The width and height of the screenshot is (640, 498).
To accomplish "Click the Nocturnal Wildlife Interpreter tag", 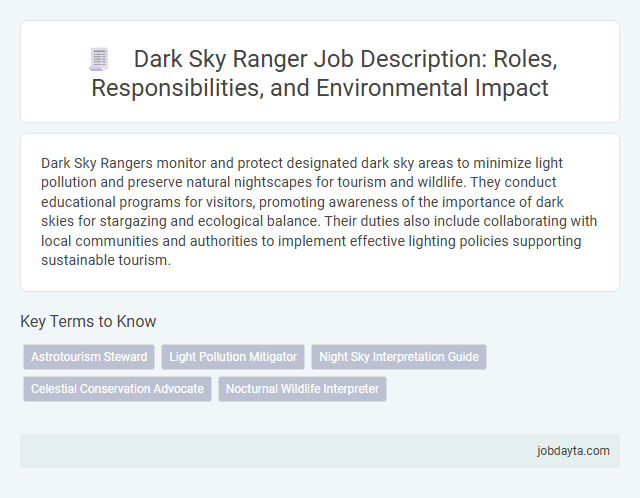I will [302, 389].
